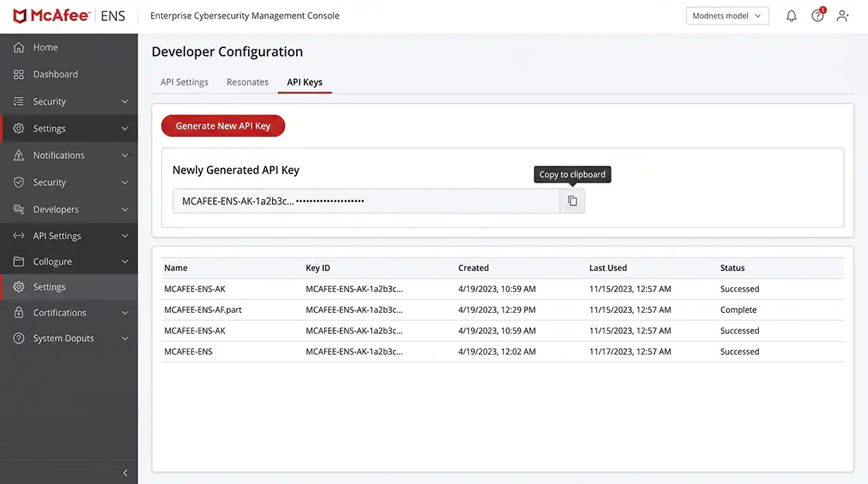Open the notifications bell icon
868x484 pixels.
tap(791, 16)
